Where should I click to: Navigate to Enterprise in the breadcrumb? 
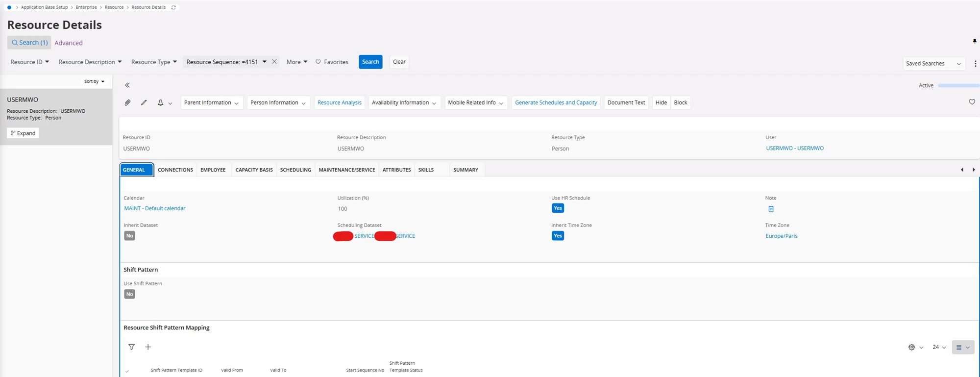[86, 7]
